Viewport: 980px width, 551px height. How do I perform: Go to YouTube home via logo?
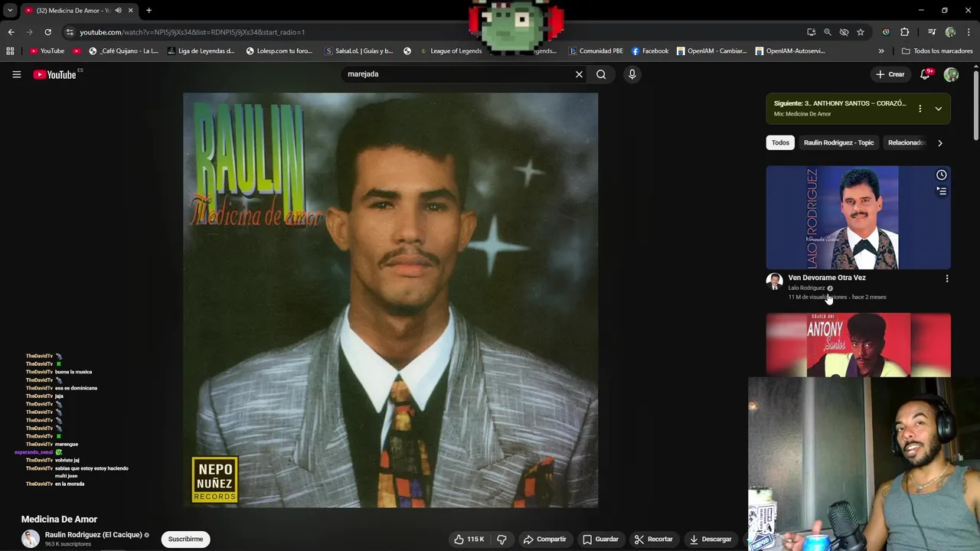pyautogui.click(x=55, y=74)
